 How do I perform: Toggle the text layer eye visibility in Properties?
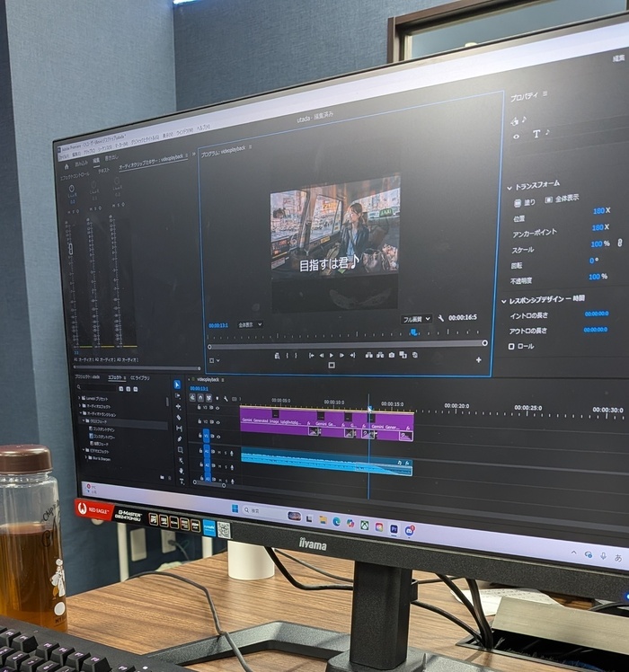[x=516, y=137]
